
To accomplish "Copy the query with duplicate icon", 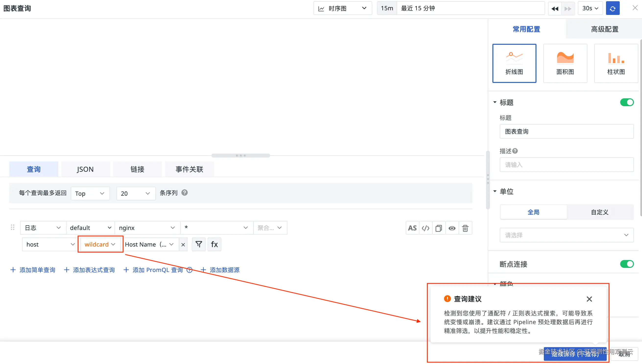I will coord(439,228).
